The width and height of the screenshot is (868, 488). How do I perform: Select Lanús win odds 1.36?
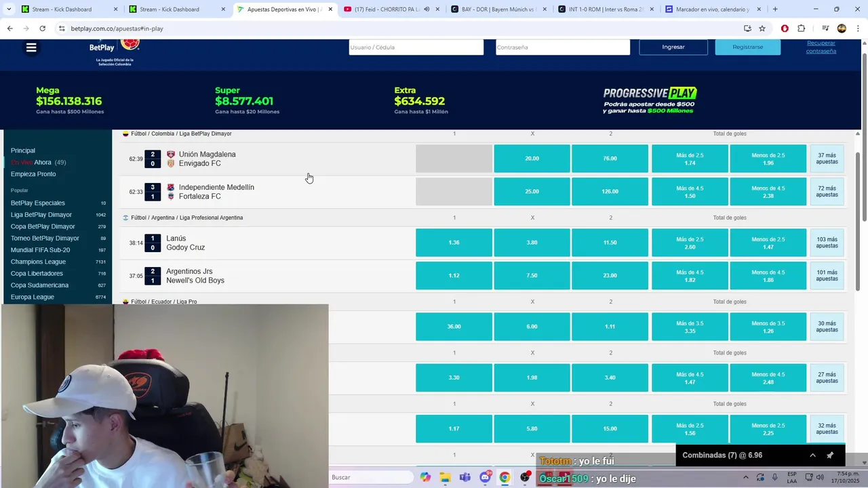click(x=454, y=243)
